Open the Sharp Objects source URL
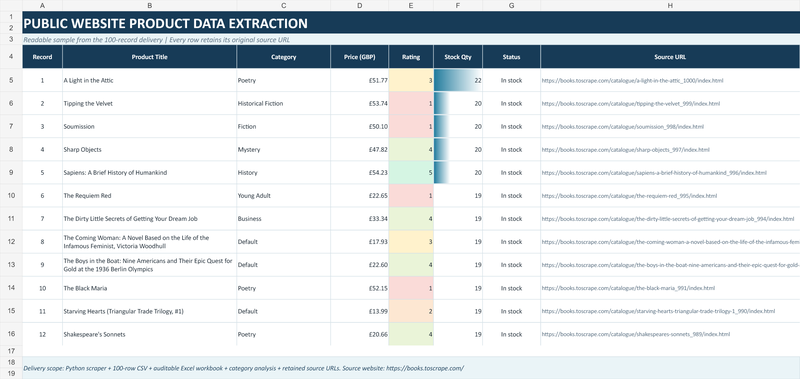Screen dimensions: 800x379 [626, 150]
